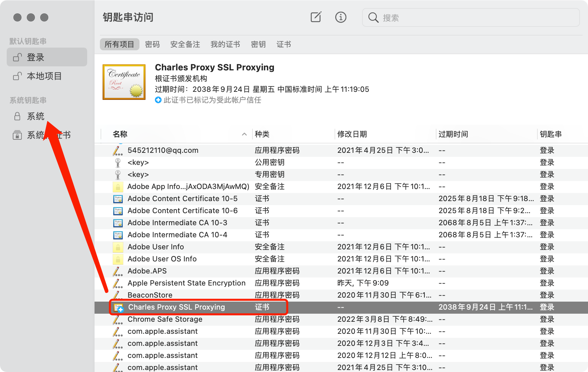Click the padlock icon beside 本地项目

tap(17, 76)
